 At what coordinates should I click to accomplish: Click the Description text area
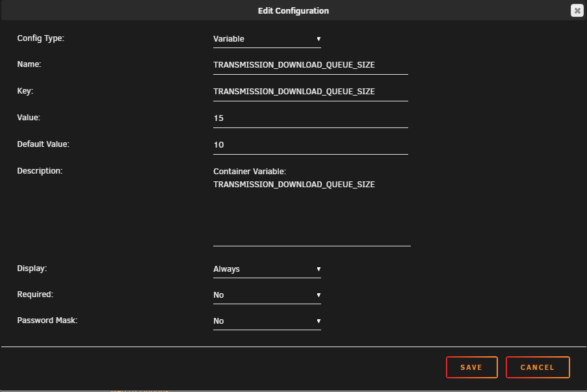click(x=312, y=205)
